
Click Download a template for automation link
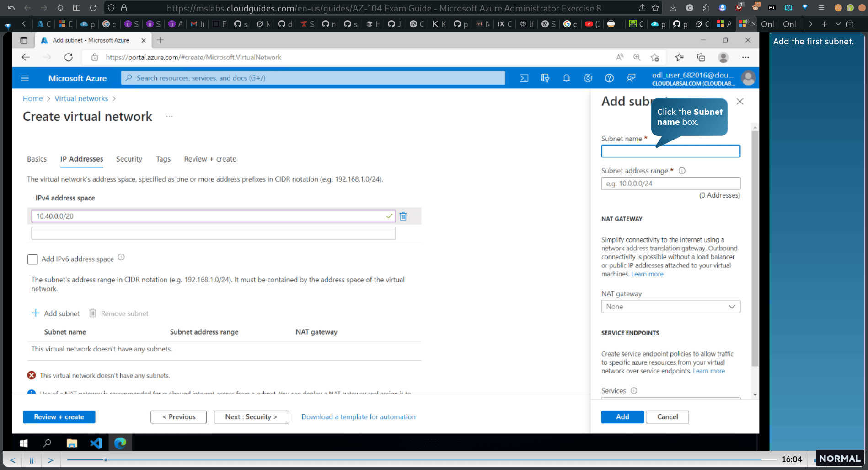point(359,417)
